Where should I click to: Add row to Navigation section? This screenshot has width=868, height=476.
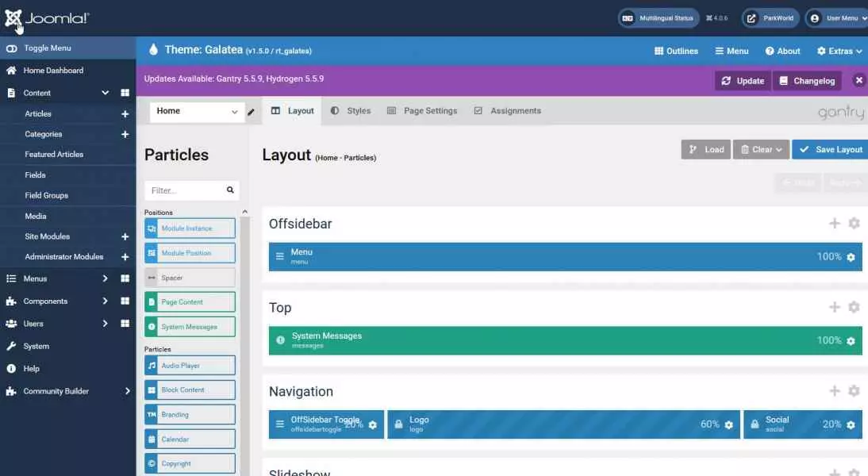834,391
